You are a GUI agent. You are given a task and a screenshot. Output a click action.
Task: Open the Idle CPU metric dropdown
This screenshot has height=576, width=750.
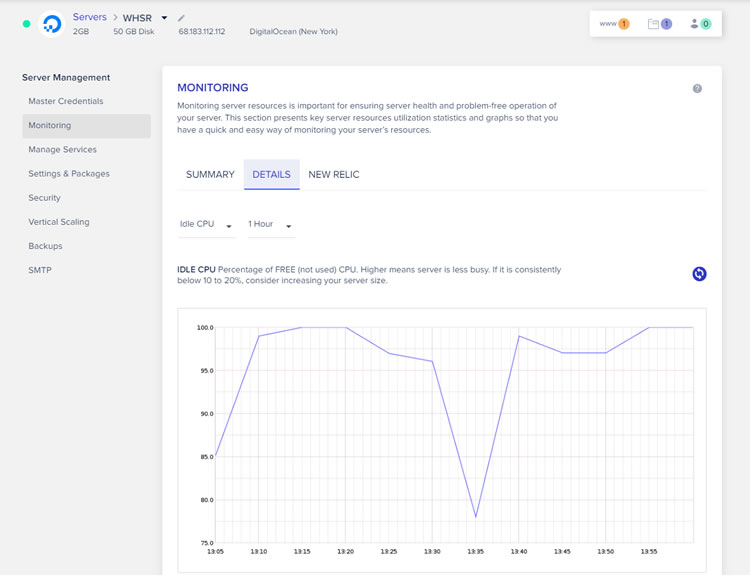click(x=206, y=224)
